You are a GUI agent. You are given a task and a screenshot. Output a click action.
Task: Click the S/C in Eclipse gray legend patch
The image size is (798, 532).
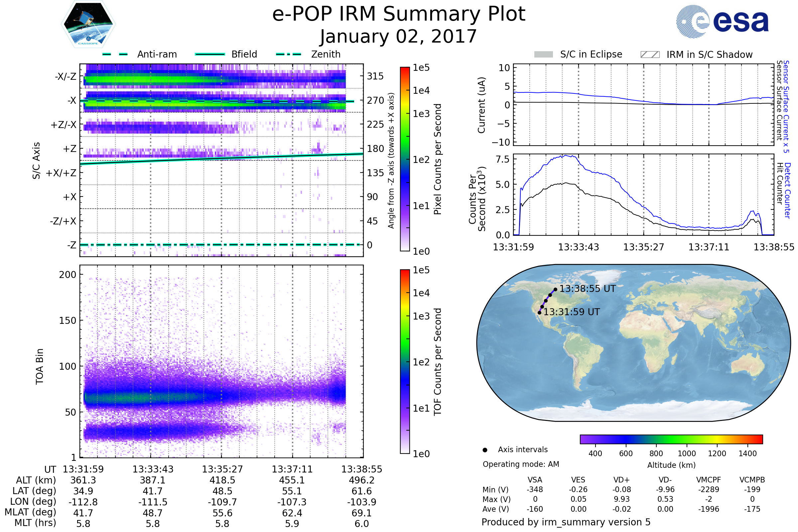click(x=543, y=55)
